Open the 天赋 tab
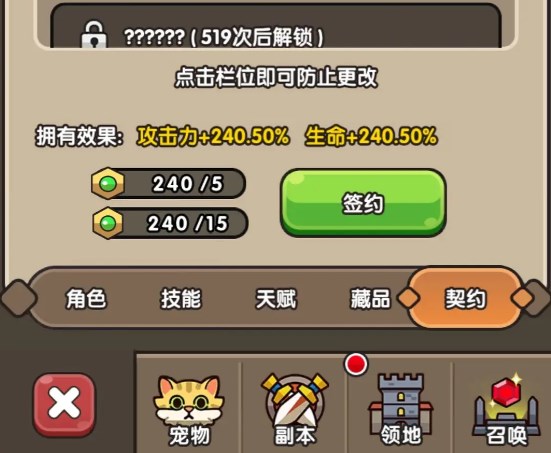 (276, 299)
